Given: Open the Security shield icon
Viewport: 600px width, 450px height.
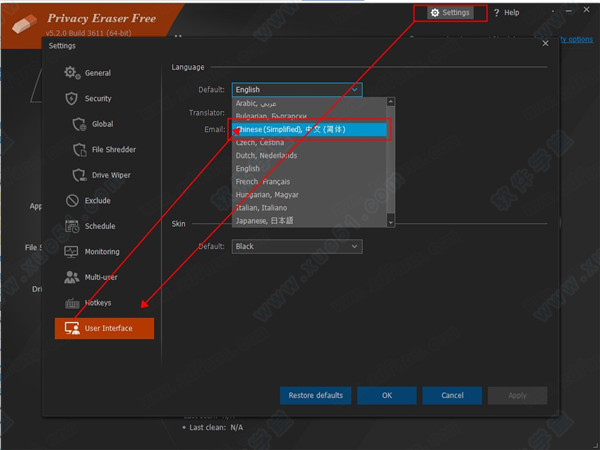Looking at the screenshot, I should point(71,99).
